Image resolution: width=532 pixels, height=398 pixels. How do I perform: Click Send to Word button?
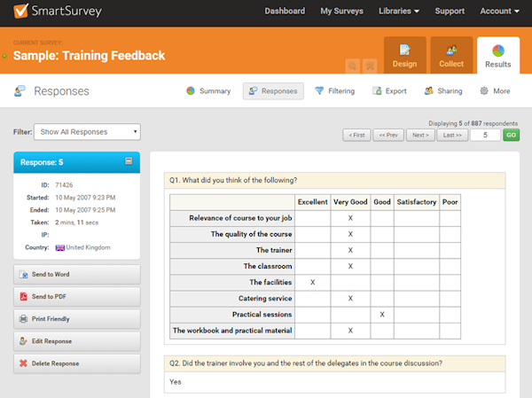(76, 275)
